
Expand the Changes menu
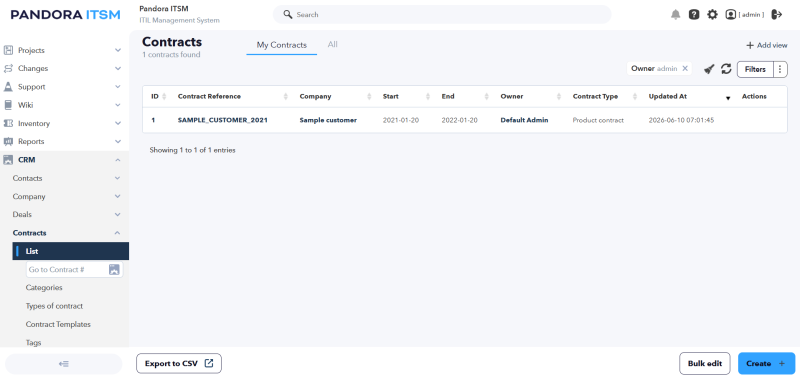[118, 68]
